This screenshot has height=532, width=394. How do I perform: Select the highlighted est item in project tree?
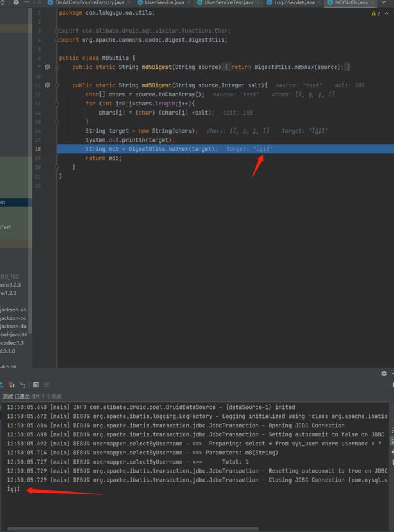(x=16, y=202)
